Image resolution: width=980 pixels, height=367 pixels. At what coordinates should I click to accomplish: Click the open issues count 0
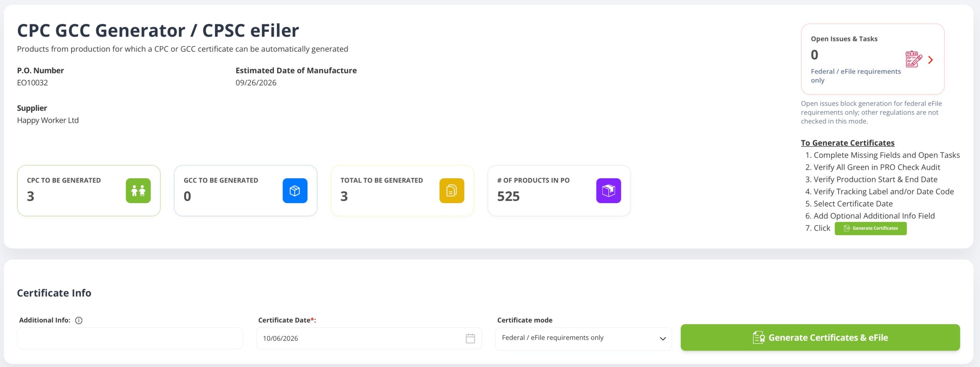coord(815,55)
